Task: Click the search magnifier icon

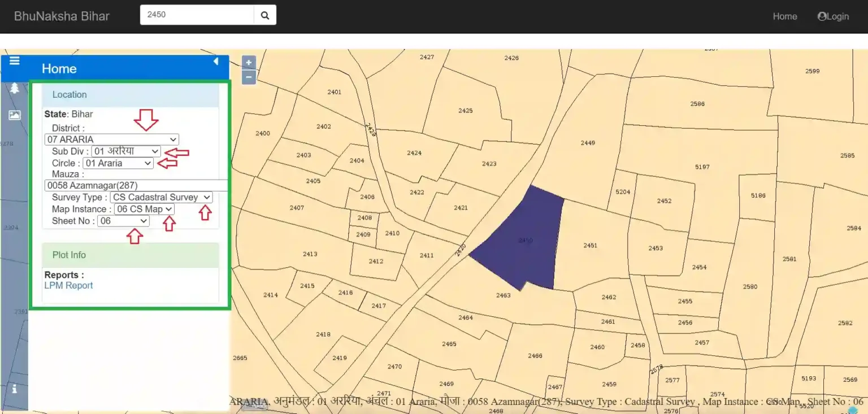Action: tap(265, 15)
